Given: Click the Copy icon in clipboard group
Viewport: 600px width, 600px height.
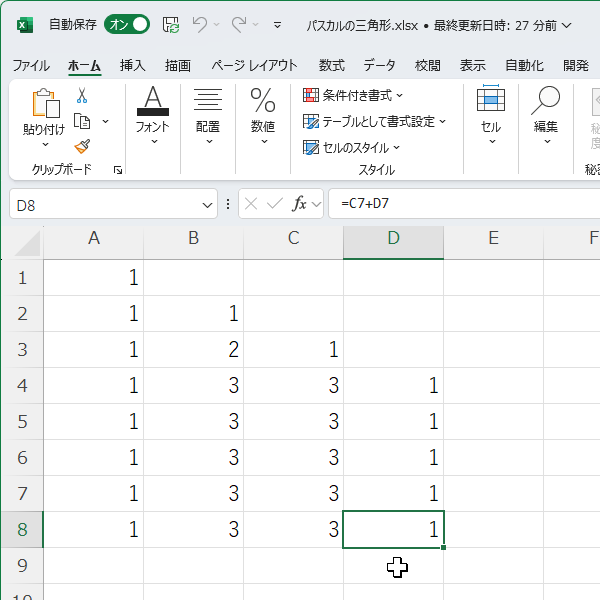Looking at the screenshot, I should click(x=82, y=121).
